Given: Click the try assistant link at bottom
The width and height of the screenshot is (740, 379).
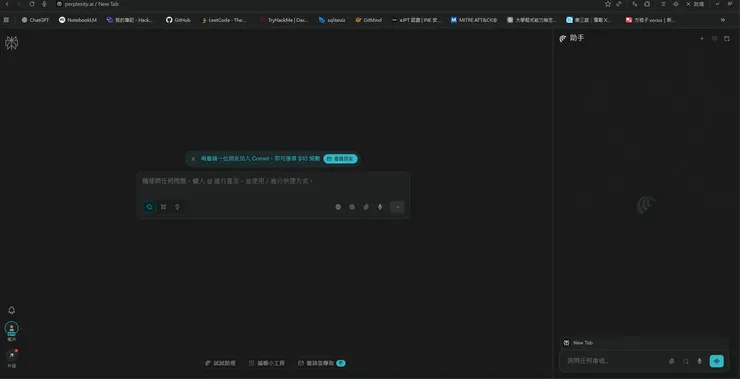Looking at the screenshot, I should click(220, 363).
